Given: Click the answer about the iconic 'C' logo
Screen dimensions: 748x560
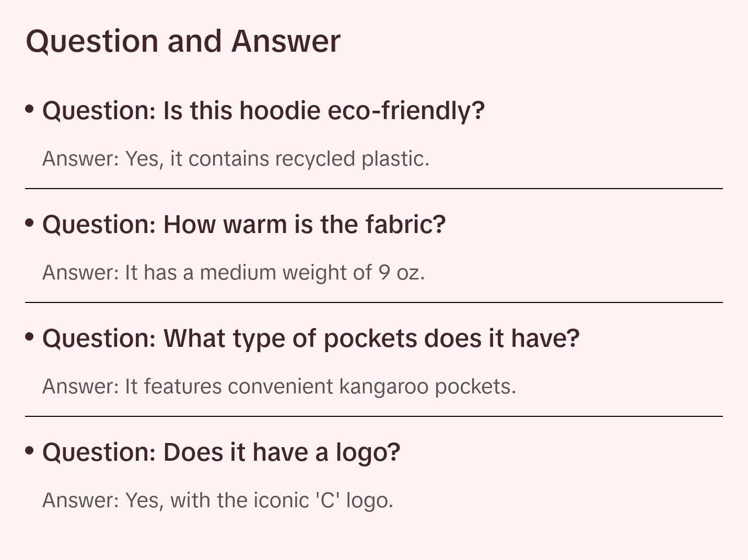Looking at the screenshot, I should [217, 500].
